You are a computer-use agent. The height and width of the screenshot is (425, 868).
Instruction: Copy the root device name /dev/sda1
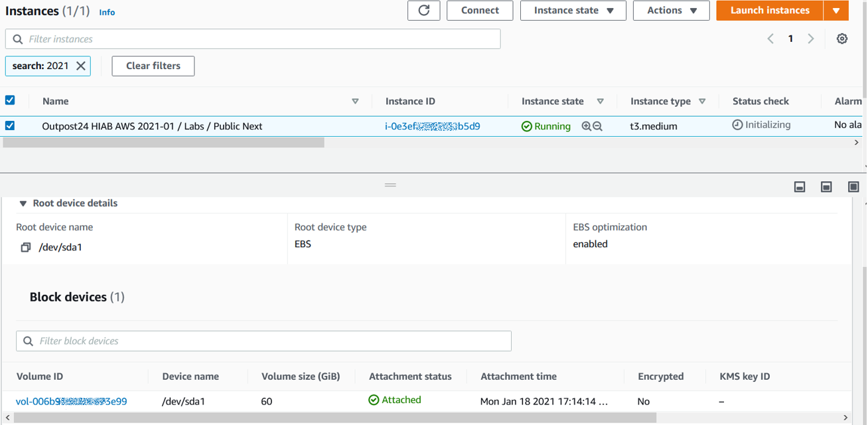pos(24,246)
